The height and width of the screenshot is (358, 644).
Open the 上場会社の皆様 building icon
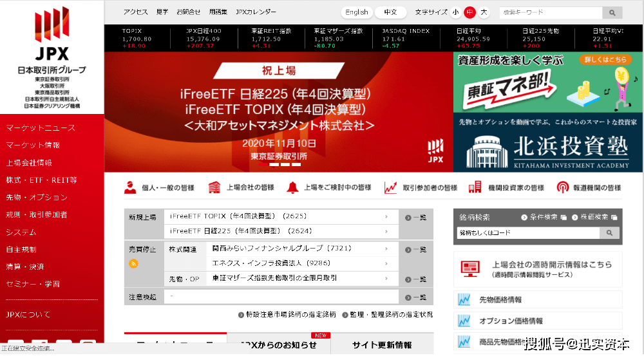click(214, 187)
